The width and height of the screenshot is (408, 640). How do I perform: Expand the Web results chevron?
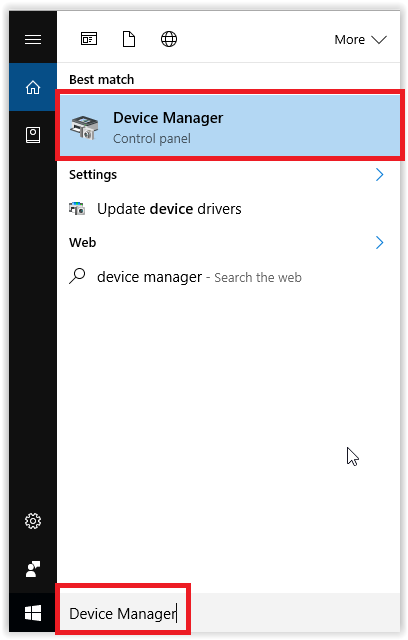(379, 242)
